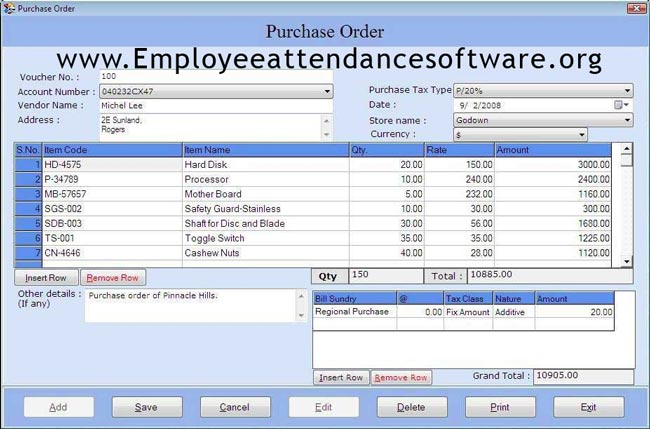This screenshot has width=650, height=429.
Task: Click the items table scroll down arrow
Action: pyautogui.click(x=626, y=261)
